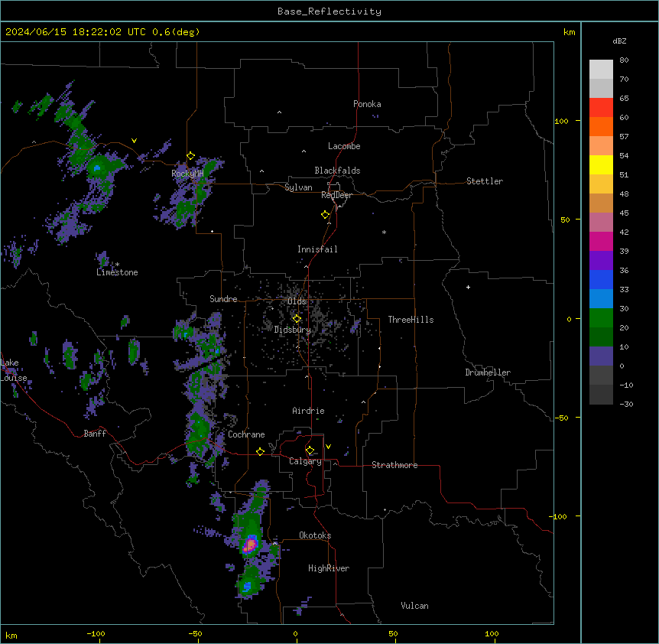659x644 pixels.
Task: Click the -100 tick on the vertical axis
Action: [559, 516]
